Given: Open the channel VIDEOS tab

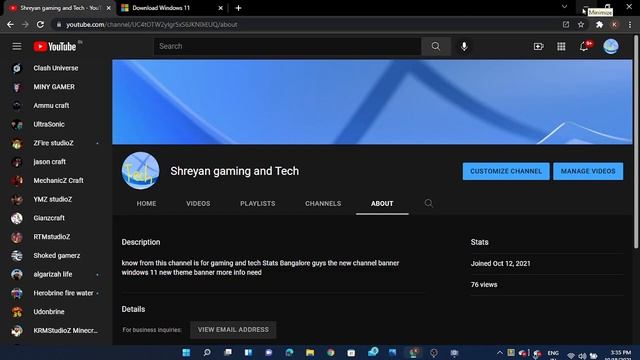Looking at the screenshot, I should point(198,203).
